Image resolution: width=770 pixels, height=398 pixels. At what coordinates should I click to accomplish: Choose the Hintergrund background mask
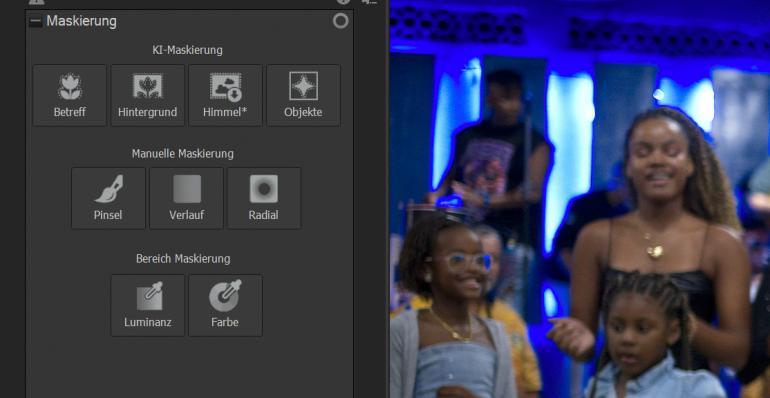tap(147, 95)
